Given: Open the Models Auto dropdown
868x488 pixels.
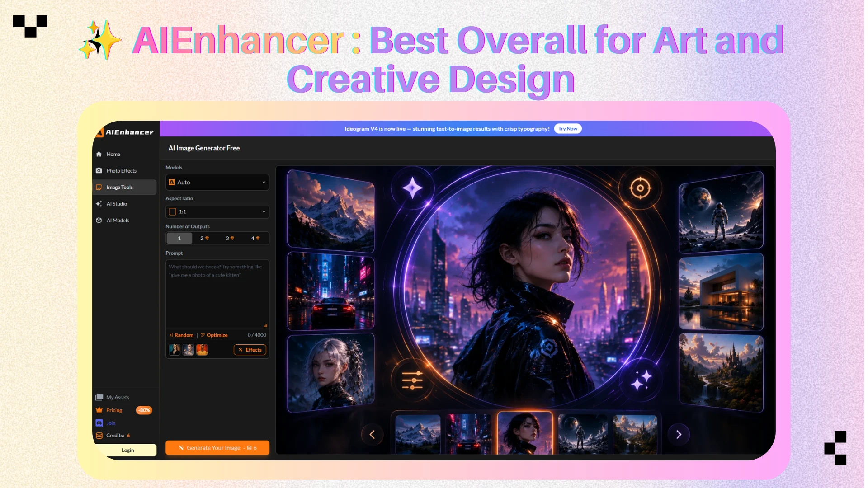Looking at the screenshot, I should pos(217,183).
